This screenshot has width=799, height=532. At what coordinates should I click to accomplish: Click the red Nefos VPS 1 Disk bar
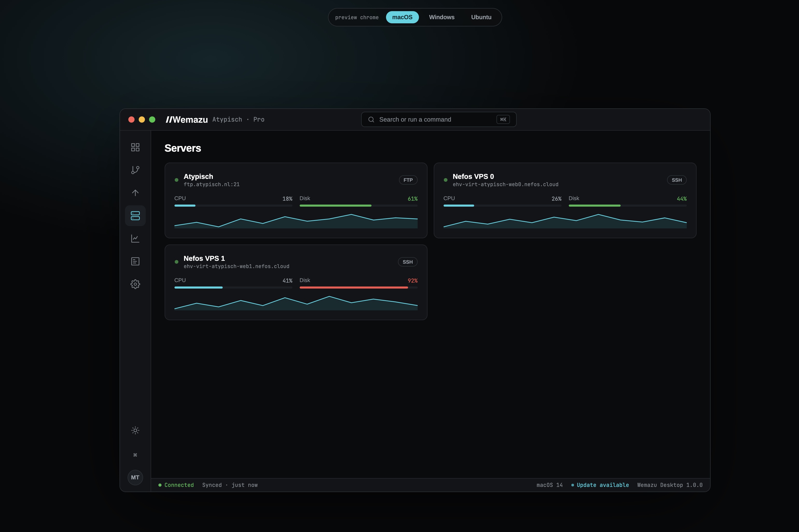[x=359, y=287]
